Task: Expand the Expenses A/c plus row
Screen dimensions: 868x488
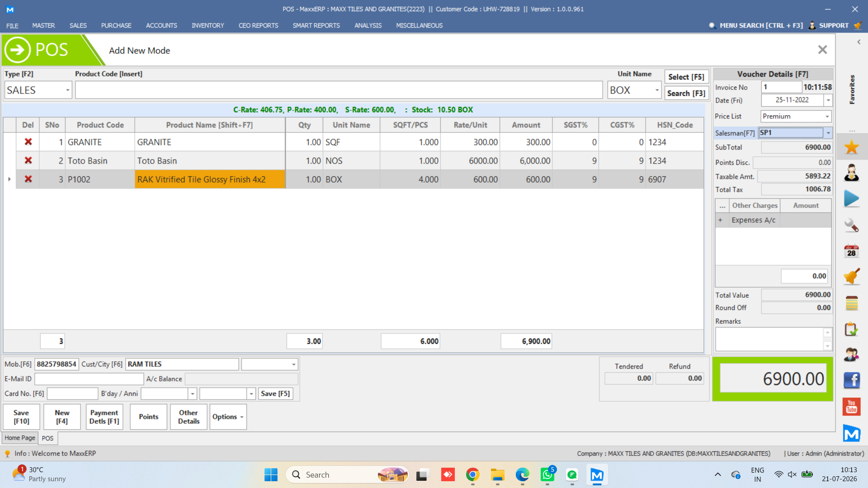Action: (720, 220)
